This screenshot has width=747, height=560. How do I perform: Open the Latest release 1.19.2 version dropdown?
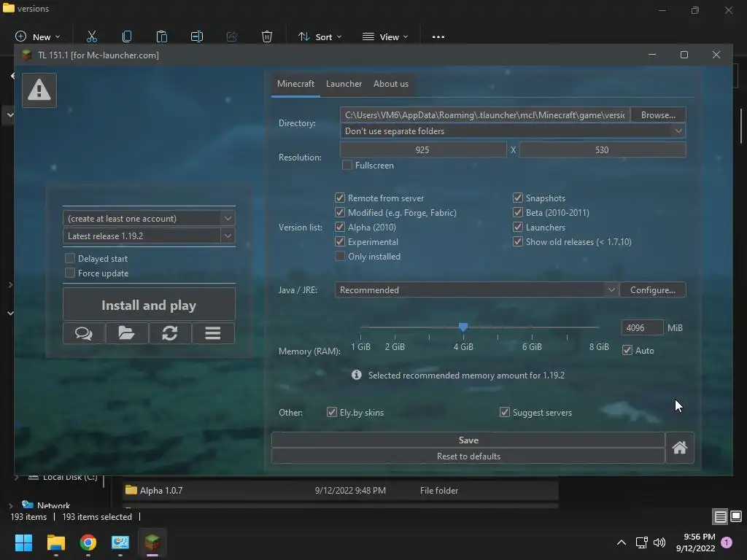point(149,236)
